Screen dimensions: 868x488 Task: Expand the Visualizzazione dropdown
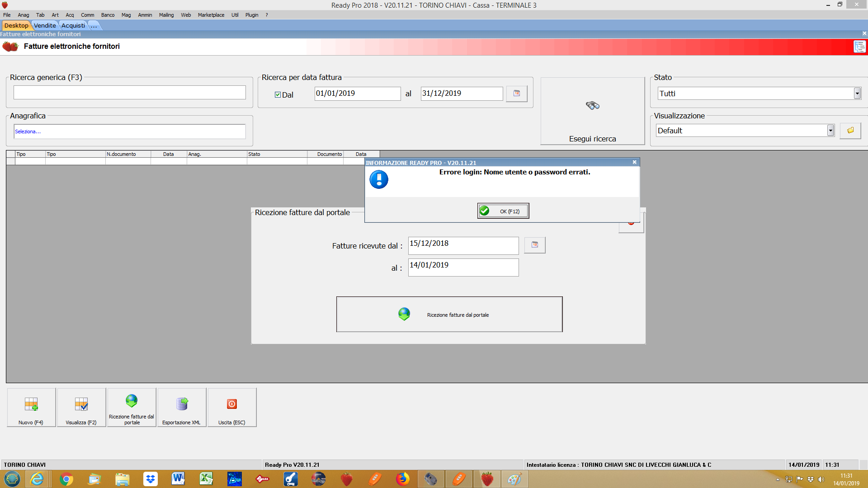point(830,131)
